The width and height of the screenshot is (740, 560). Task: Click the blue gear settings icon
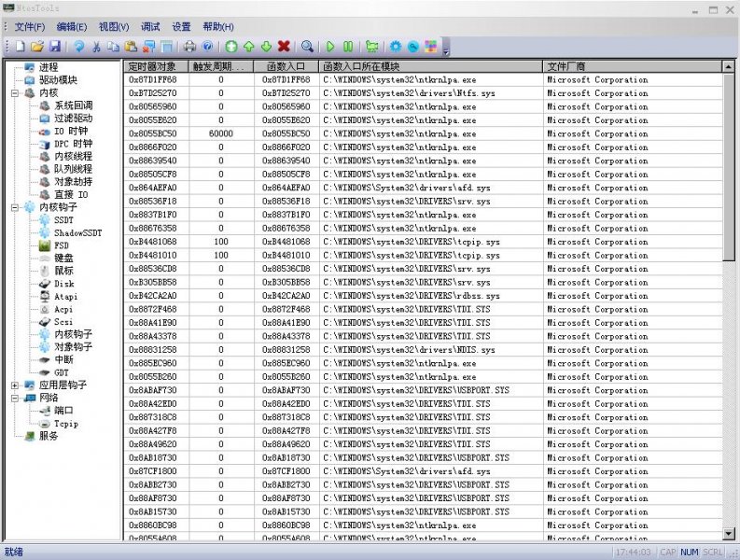tap(396, 47)
